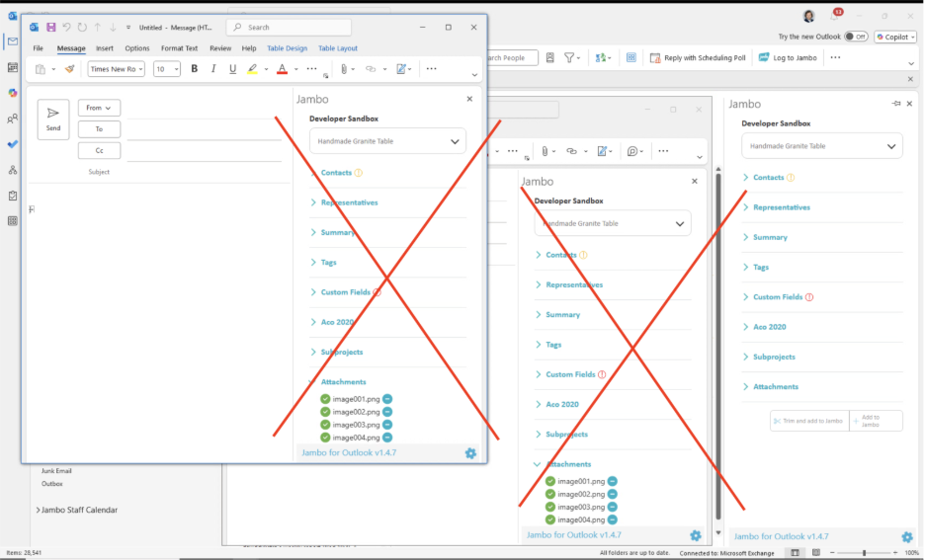Underline text in message window
The image size is (925, 560).
[x=232, y=69]
